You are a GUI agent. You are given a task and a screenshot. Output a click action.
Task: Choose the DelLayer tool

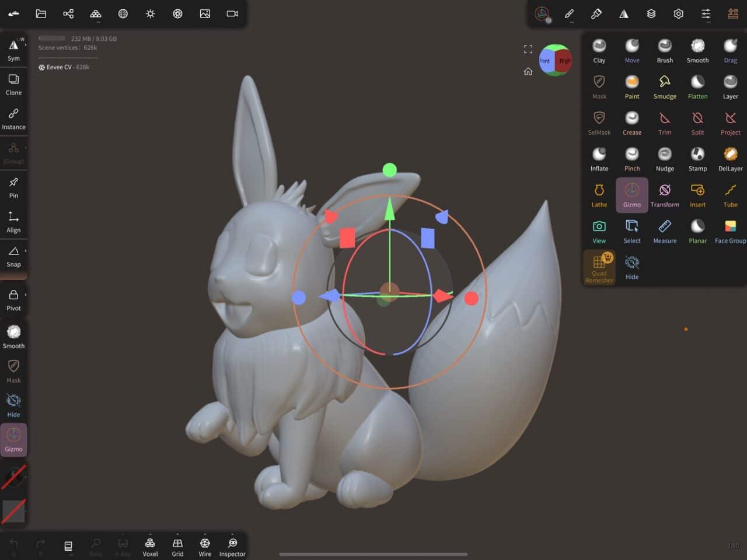(730, 159)
